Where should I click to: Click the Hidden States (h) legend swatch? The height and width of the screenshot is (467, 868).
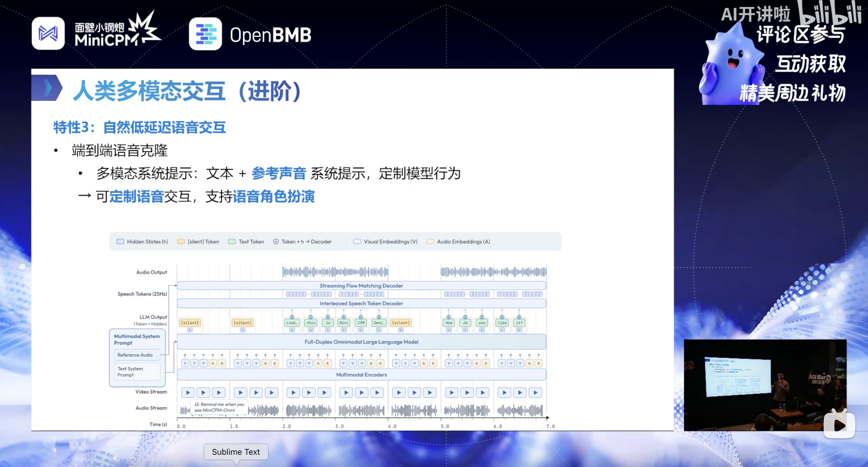[x=120, y=242]
